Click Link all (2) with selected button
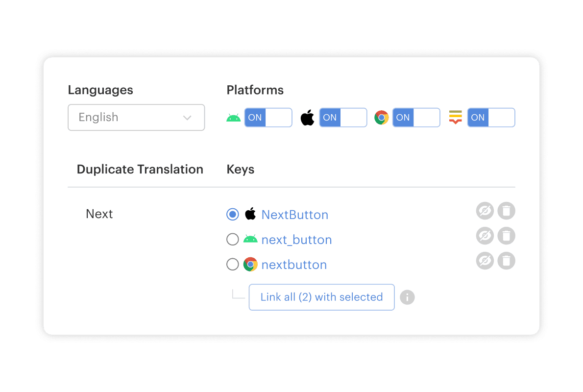 point(321,297)
